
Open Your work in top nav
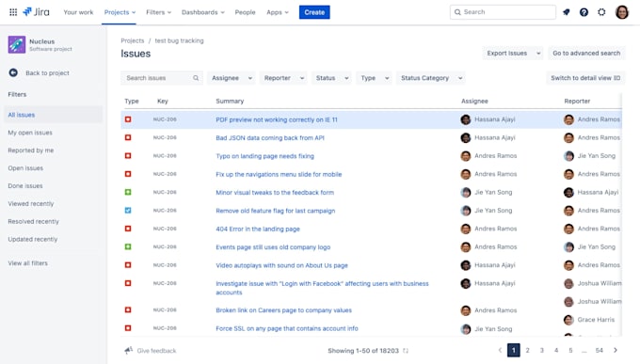[x=78, y=12]
